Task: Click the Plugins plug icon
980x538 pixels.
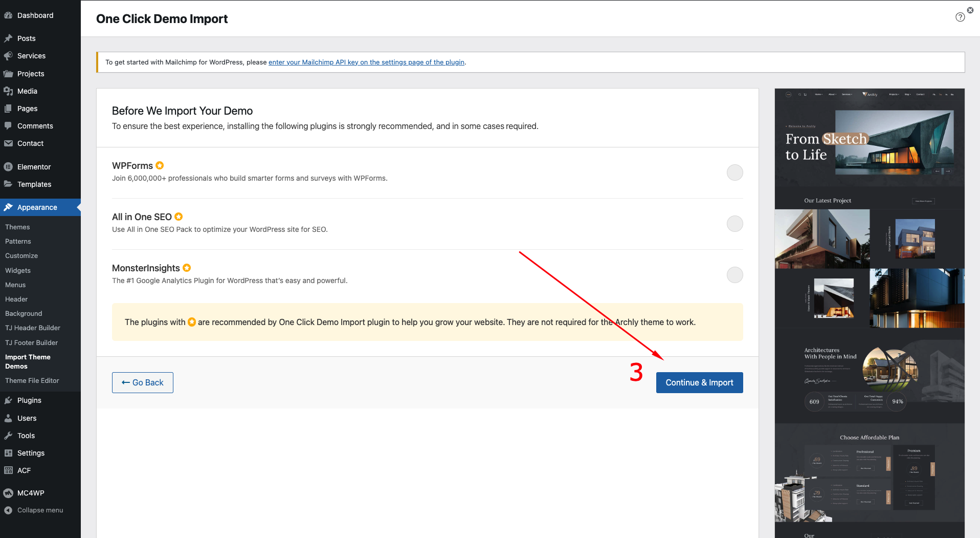Action: click(8, 400)
